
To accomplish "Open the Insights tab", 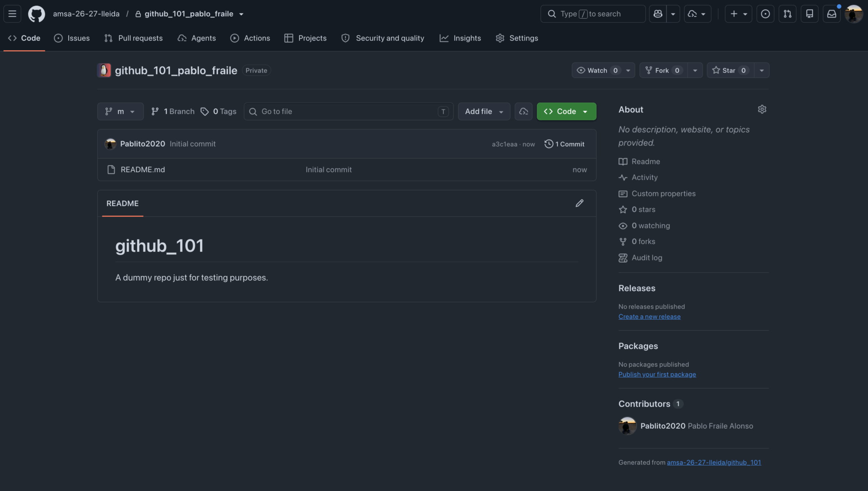I will click(461, 38).
